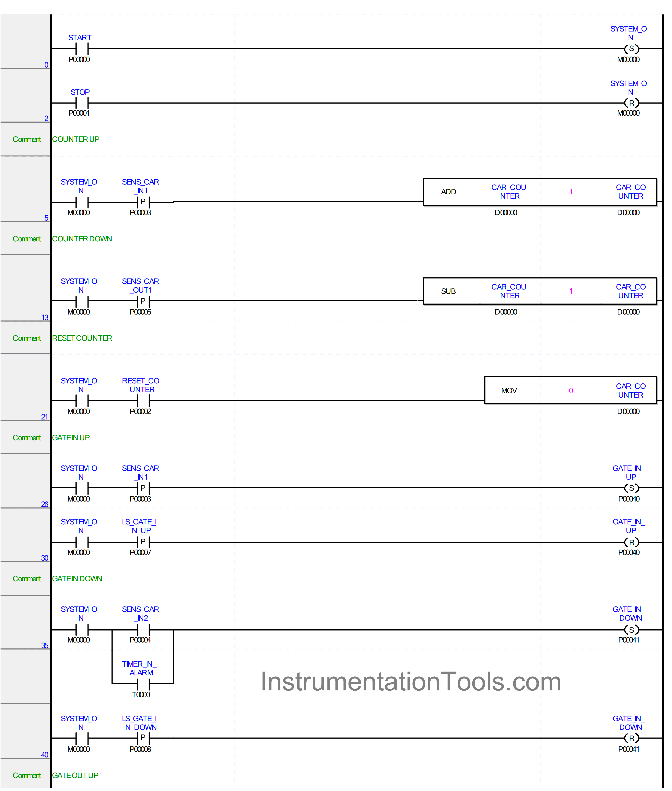The width and height of the screenshot is (672, 791).
Task: Click step number 21 in the margin
Action: (45, 417)
